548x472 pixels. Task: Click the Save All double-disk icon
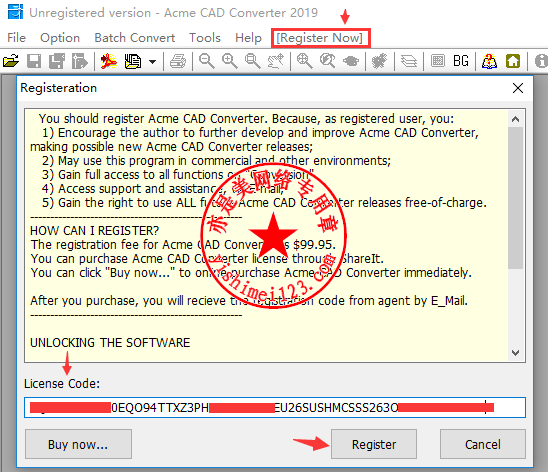(x=57, y=61)
